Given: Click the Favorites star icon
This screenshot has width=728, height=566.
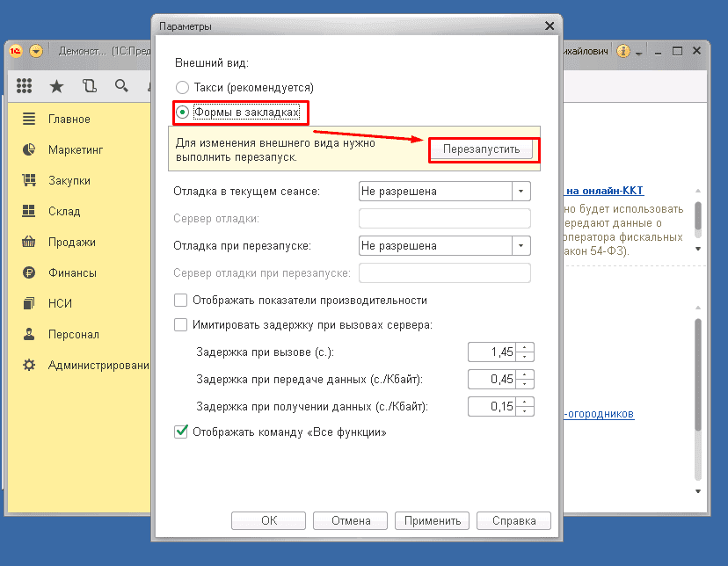Looking at the screenshot, I should [x=56, y=85].
